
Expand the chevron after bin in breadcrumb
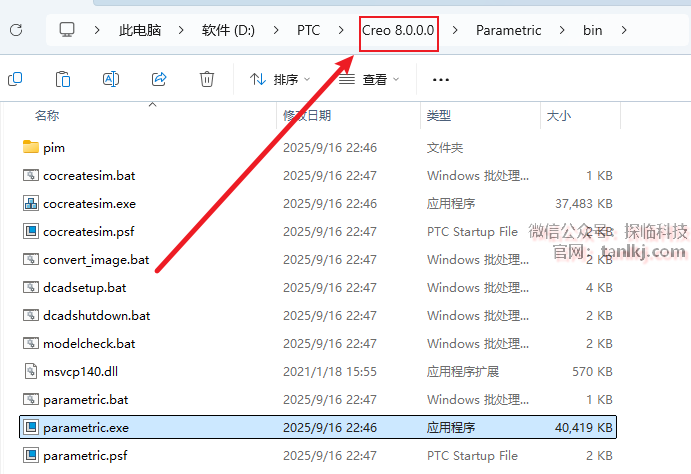coord(624,30)
